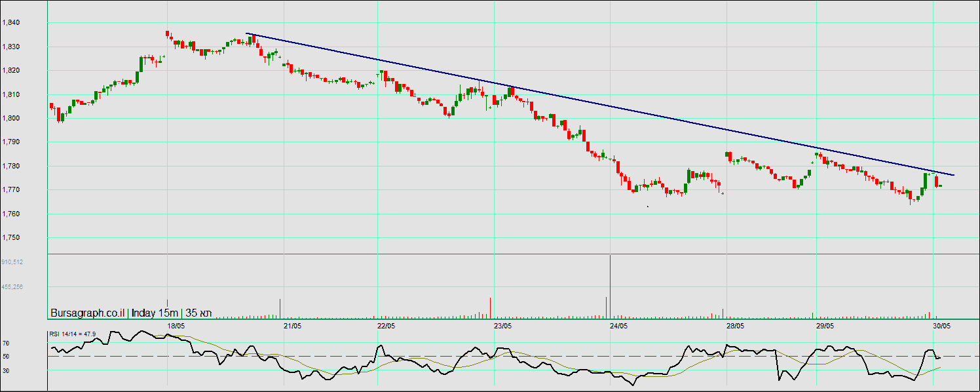Viewport: 980px width, 392px height.
Task: Select the blue descending trendline's right end
Action: [953, 175]
